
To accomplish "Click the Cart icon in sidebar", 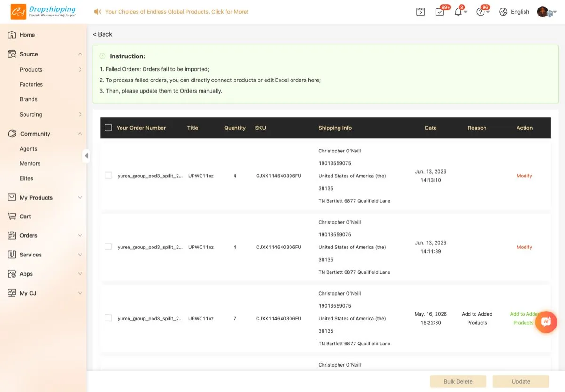I will pos(12,216).
